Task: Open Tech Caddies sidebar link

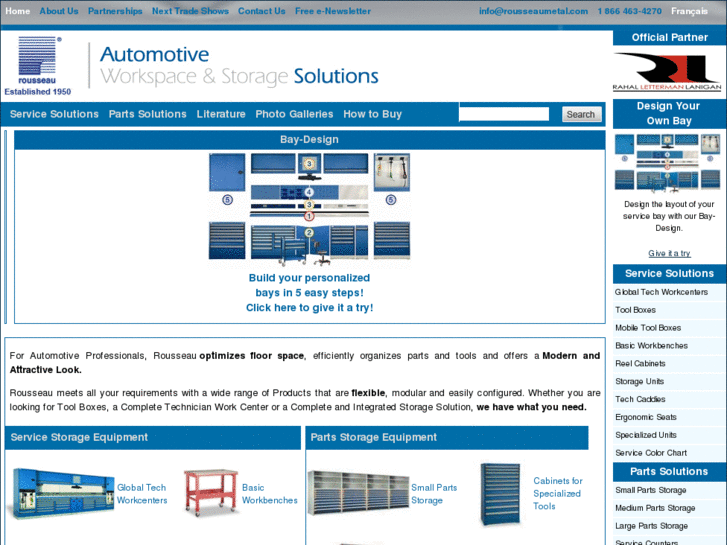Action: point(640,399)
